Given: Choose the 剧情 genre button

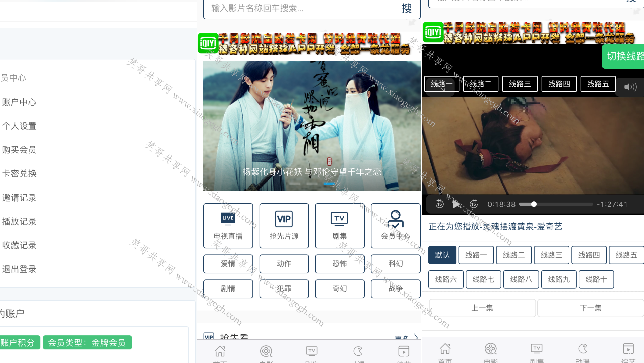Looking at the screenshot, I should click(228, 289).
